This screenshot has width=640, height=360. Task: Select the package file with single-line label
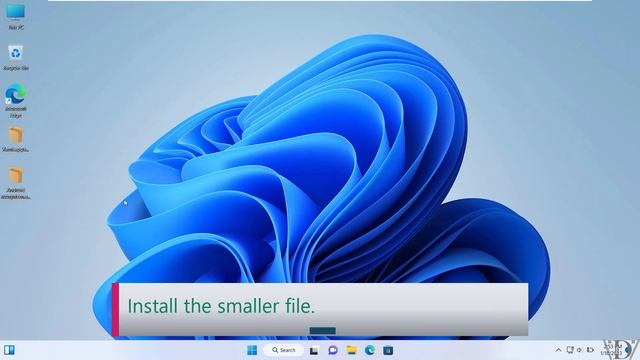click(x=16, y=139)
